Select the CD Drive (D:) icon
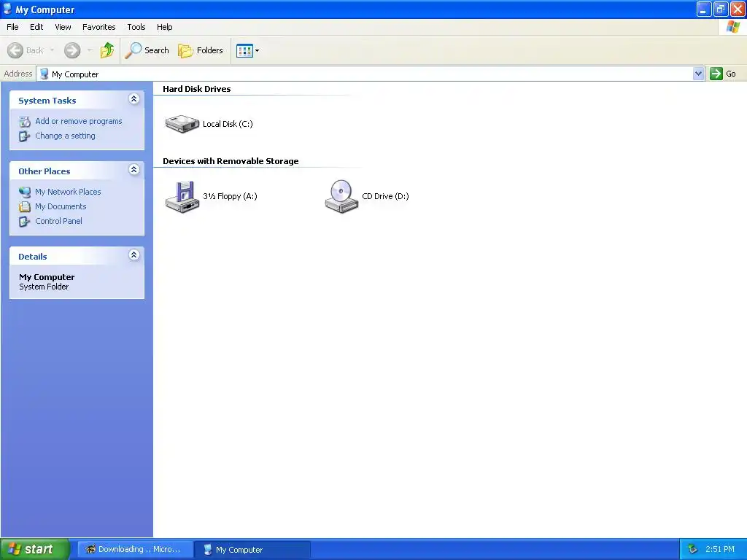Screen dimensions: 747x560 [341, 196]
